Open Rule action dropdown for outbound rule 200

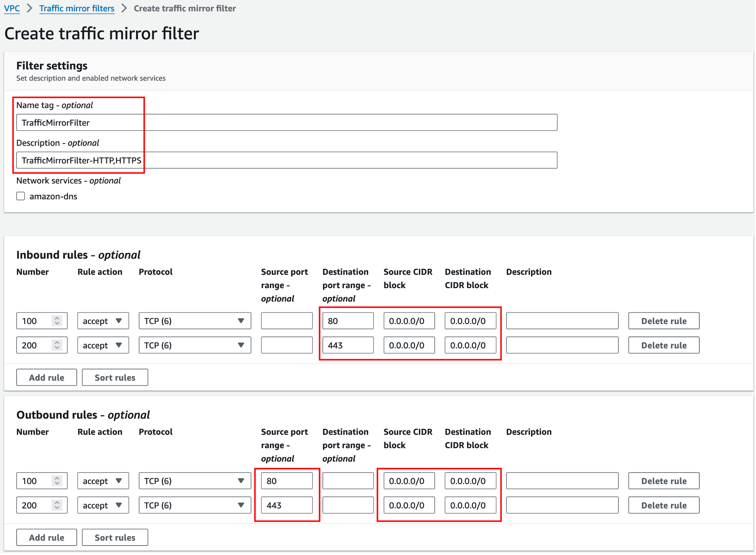pyautogui.click(x=103, y=505)
